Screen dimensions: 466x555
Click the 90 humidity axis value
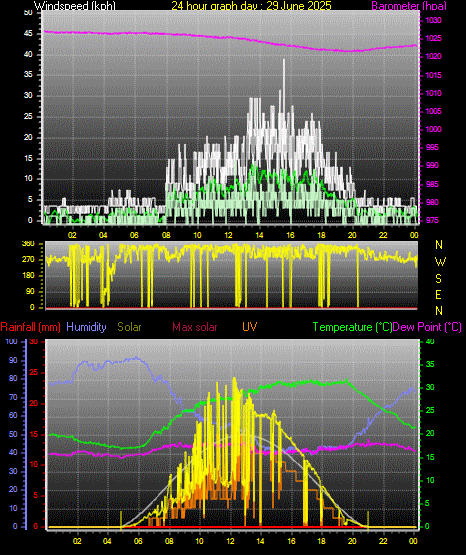click(13, 360)
